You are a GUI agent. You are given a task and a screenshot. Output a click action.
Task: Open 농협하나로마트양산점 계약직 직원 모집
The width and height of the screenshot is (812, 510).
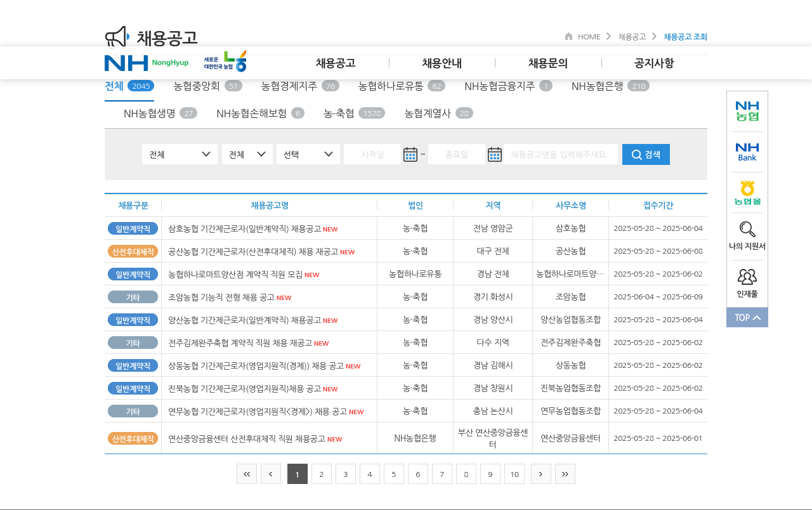pyautogui.click(x=235, y=274)
